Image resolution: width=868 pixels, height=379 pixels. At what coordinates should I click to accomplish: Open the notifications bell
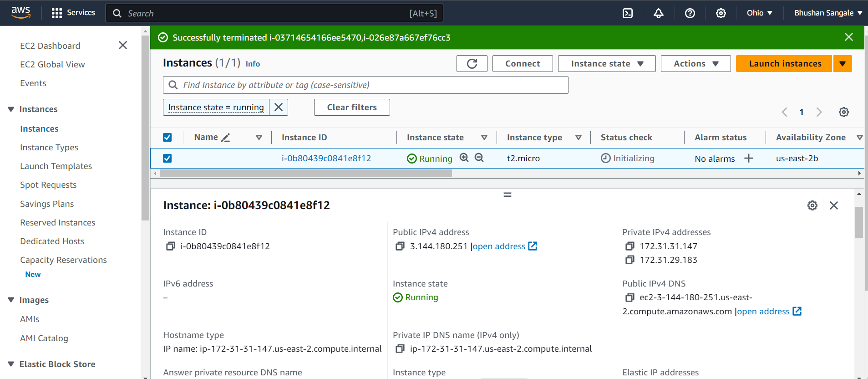659,13
